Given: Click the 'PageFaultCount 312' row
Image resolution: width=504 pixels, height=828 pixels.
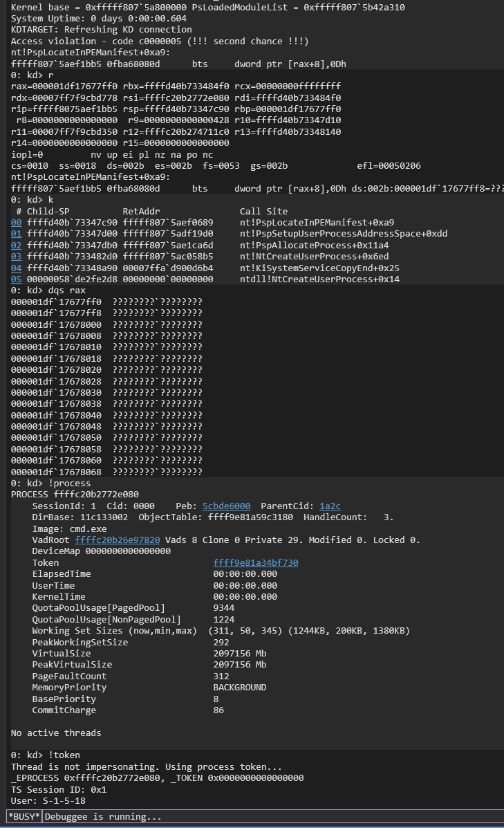Looking at the screenshot, I should 131,676.
